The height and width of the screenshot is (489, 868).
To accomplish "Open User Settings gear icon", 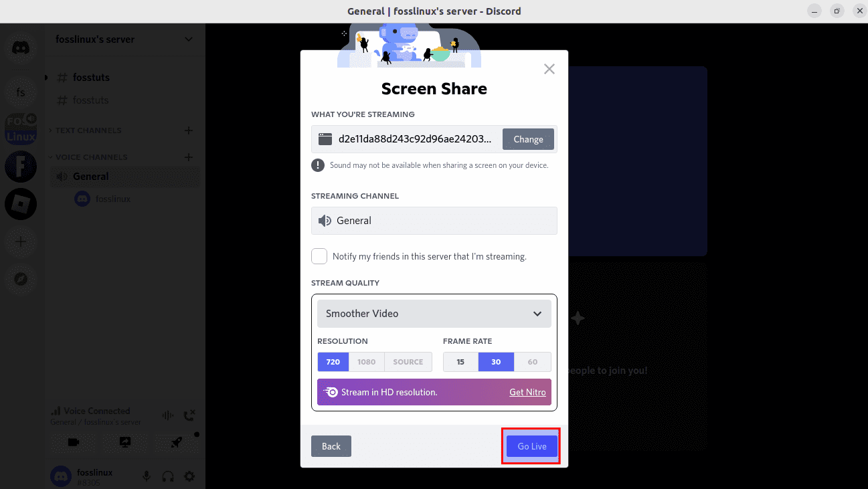I will pos(189,476).
